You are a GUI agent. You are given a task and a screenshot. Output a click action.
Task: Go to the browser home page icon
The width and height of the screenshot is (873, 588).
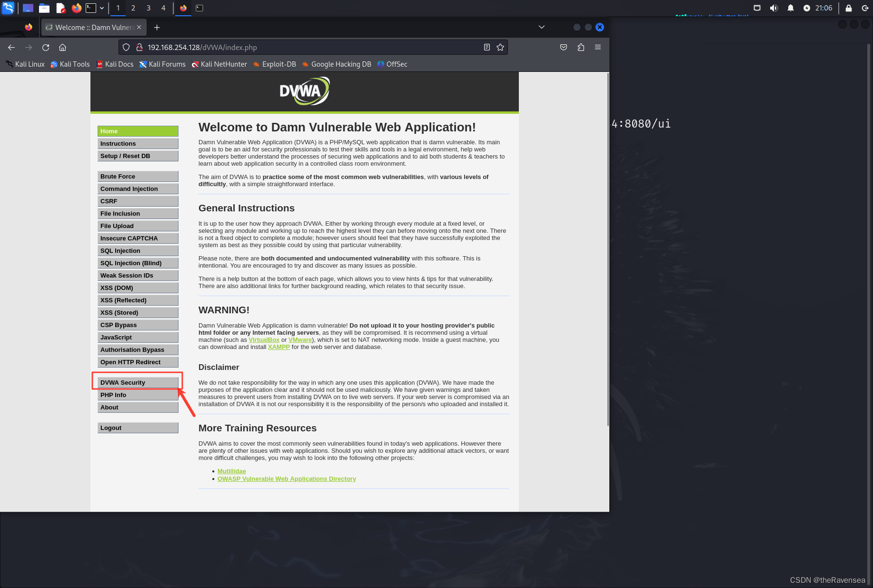pos(62,47)
